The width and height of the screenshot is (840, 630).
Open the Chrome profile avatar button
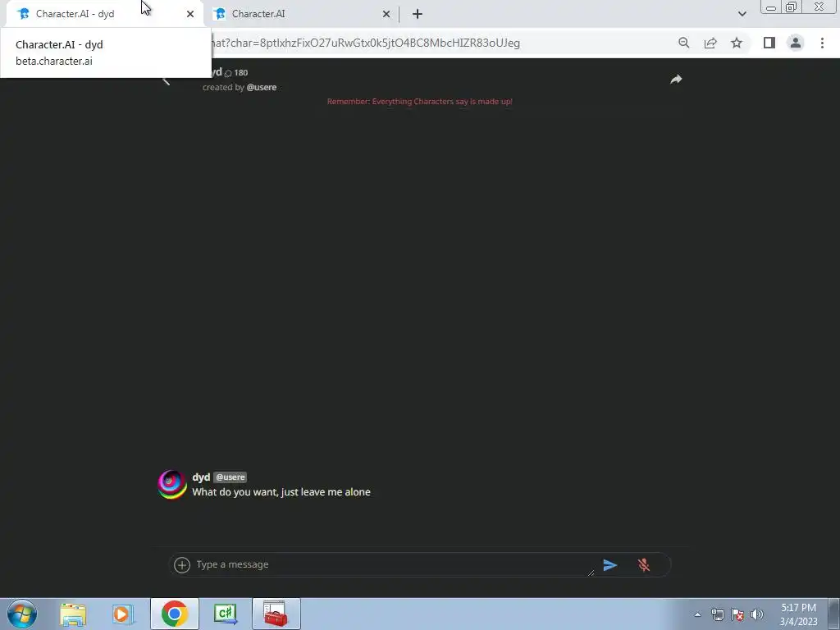click(796, 43)
